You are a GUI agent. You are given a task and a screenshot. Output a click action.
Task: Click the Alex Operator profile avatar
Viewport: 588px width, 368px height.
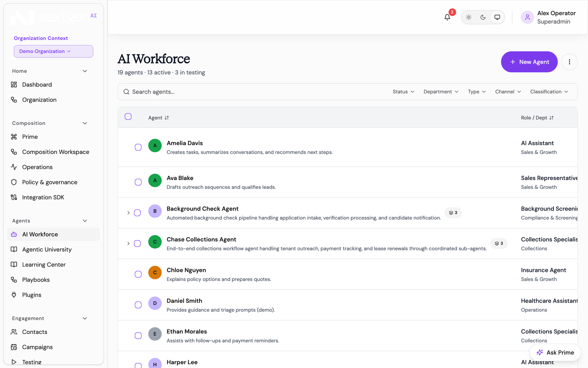point(528,17)
